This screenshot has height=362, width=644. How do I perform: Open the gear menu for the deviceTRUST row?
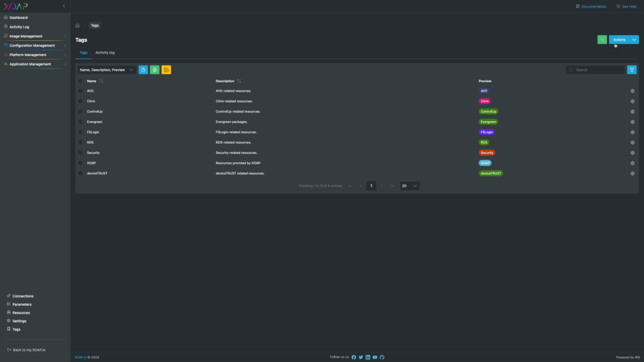(x=633, y=173)
